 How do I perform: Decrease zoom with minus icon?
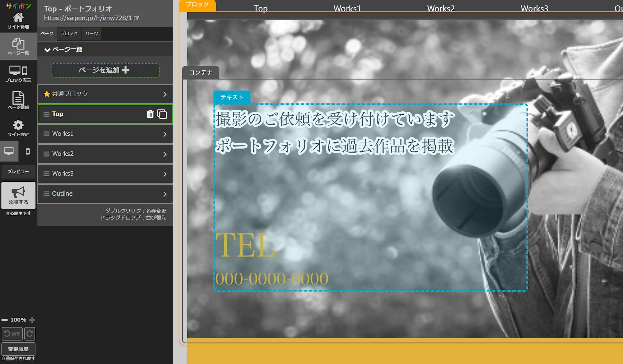click(4, 320)
